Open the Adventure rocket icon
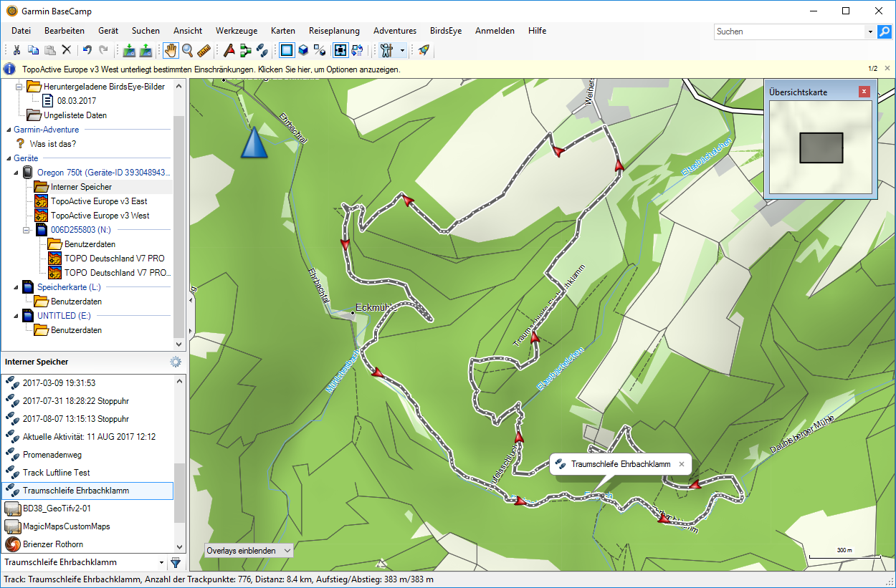 click(424, 50)
